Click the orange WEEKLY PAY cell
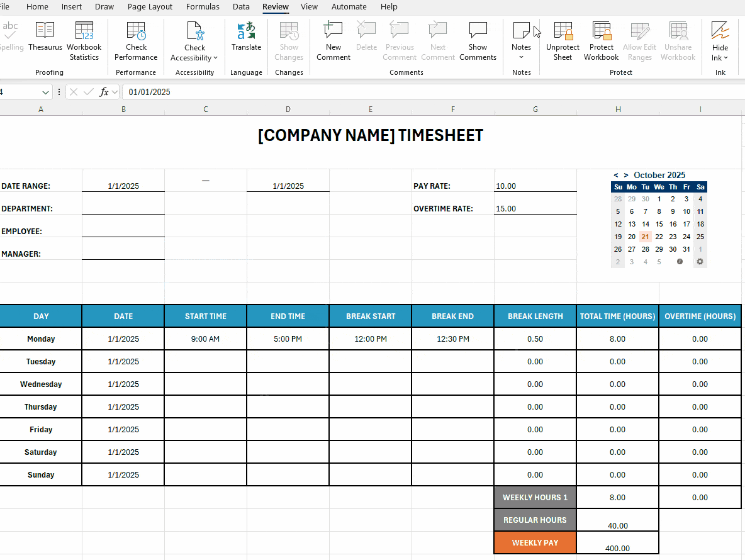 pos(535,542)
